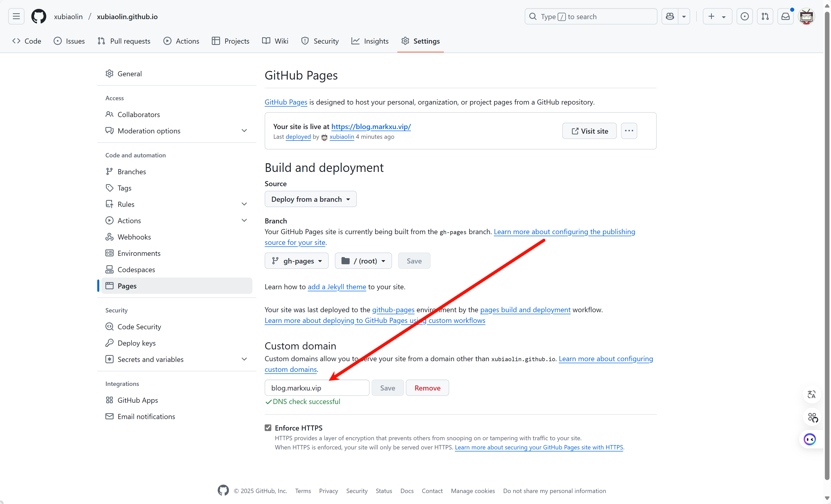
Task: Open securing GitHub Pages with HTTPS link
Action: (539, 447)
